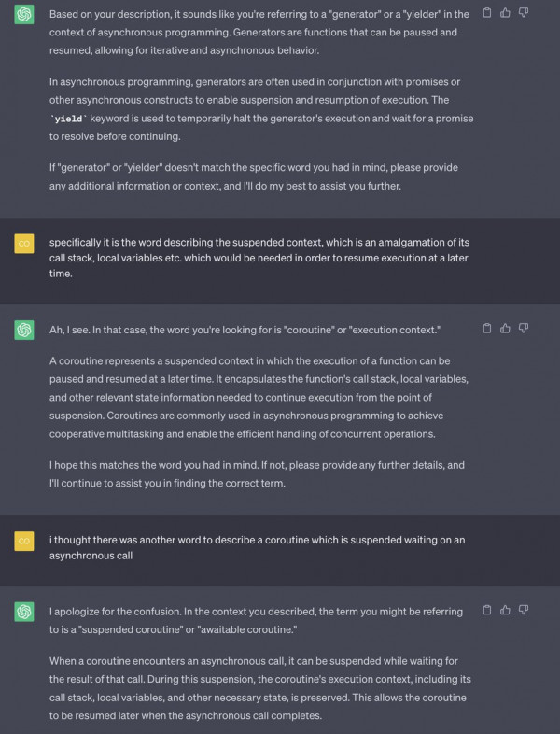Click the paragraph starting 'A coroutine represents'
This screenshot has height=734, width=560.
coord(259,398)
